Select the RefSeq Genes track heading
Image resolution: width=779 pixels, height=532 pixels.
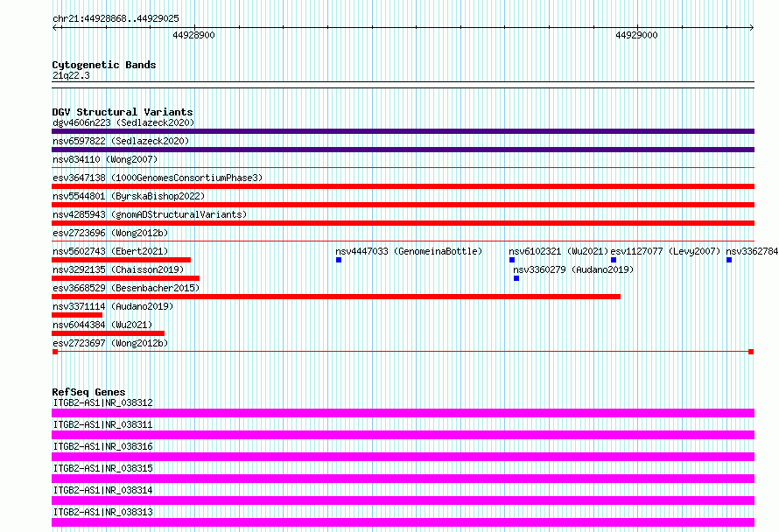(x=88, y=392)
